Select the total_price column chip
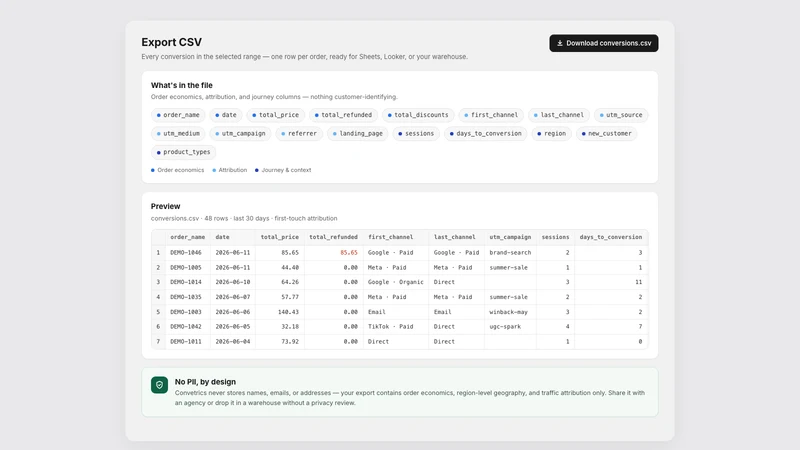Image resolution: width=800 pixels, height=450 pixels. [x=276, y=115]
